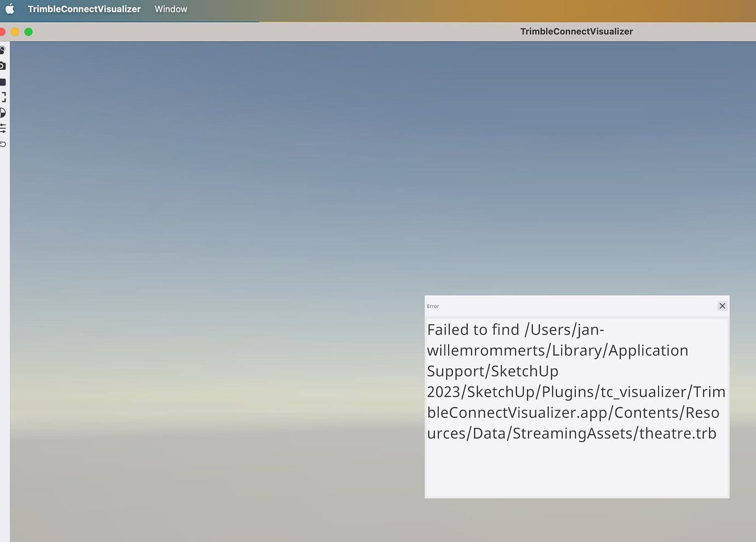Screen dimensions: 756x542
Task: Open the Window menu
Action: coord(170,9)
